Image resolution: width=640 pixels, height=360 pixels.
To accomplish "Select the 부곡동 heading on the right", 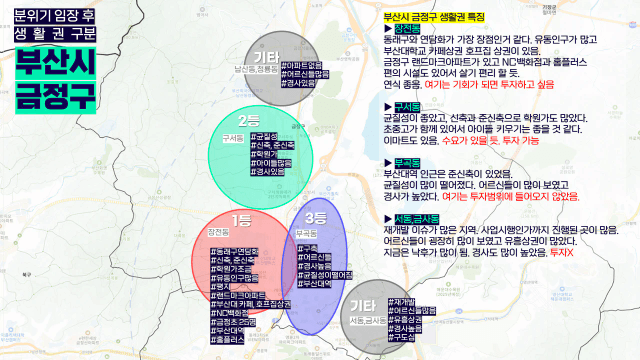I will 407,163.
